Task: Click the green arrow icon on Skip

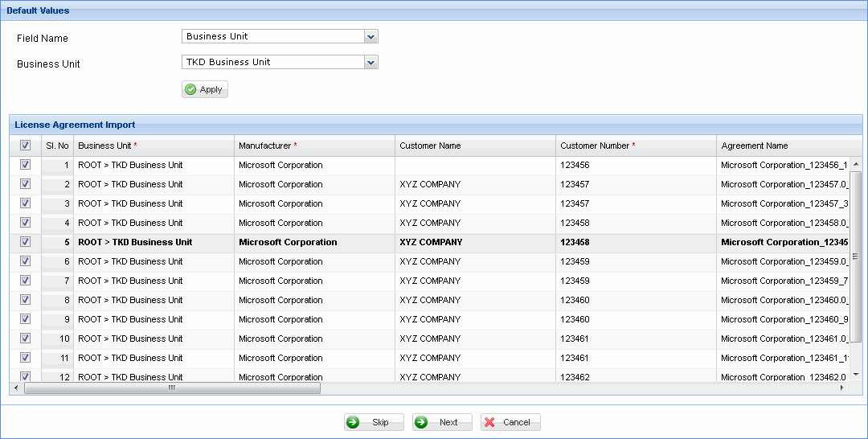Action: tap(354, 422)
